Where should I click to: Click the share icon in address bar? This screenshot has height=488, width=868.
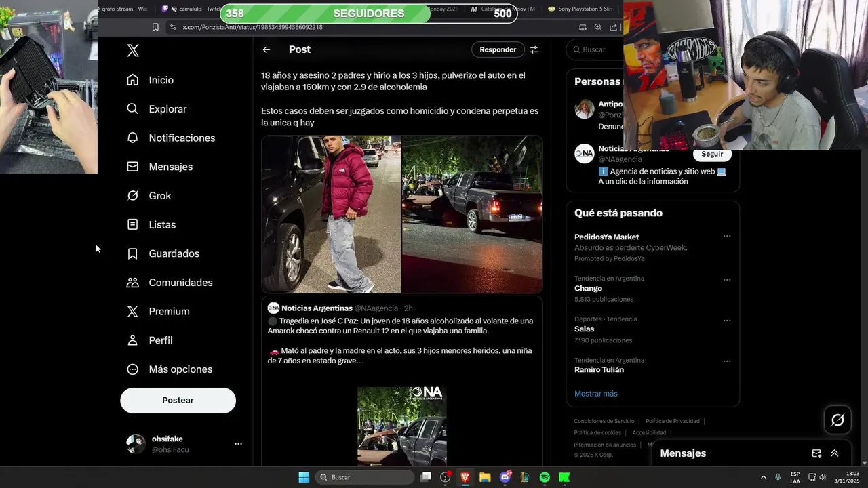[613, 27]
